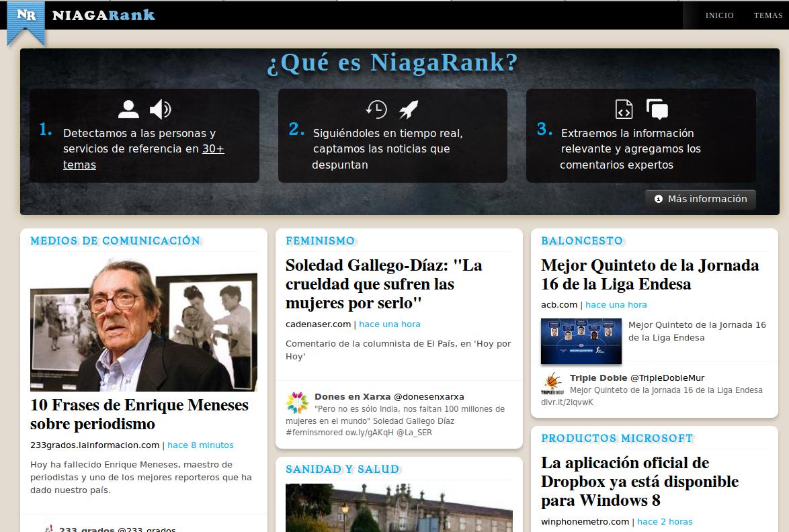The width and height of the screenshot is (789, 532).
Task: Open the Mejor Quinteto basketball thumbnail
Action: pyautogui.click(x=581, y=341)
